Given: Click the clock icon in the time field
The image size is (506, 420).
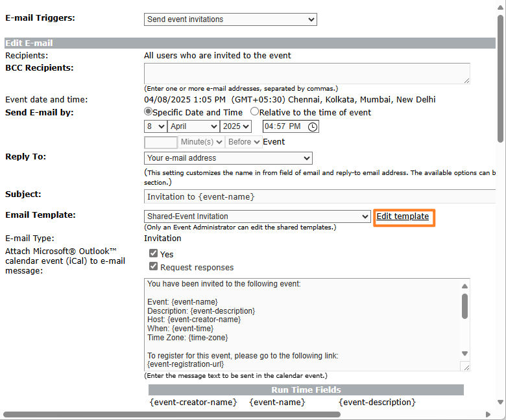Looking at the screenshot, I should pyautogui.click(x=313, y=126).
